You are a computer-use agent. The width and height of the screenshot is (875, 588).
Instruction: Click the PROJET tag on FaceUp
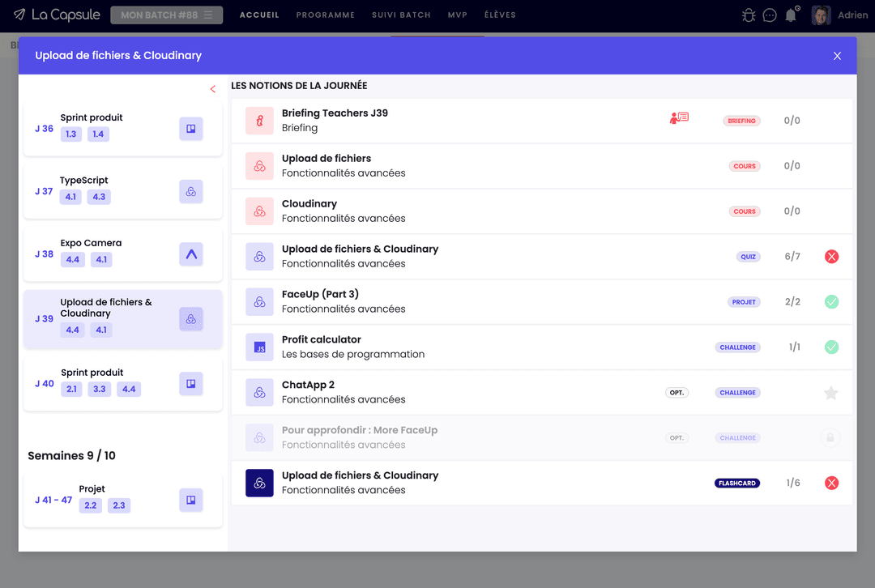point(744,302)
